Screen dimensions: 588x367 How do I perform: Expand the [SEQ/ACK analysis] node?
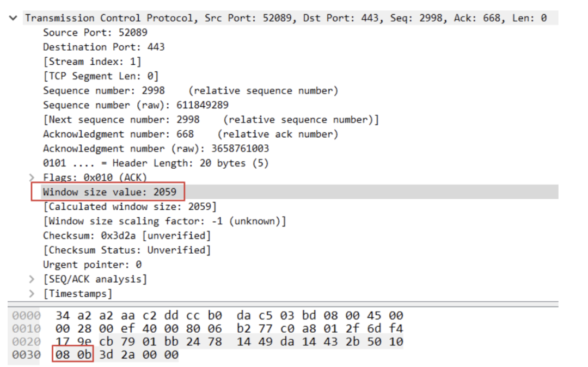click(32, 279)
